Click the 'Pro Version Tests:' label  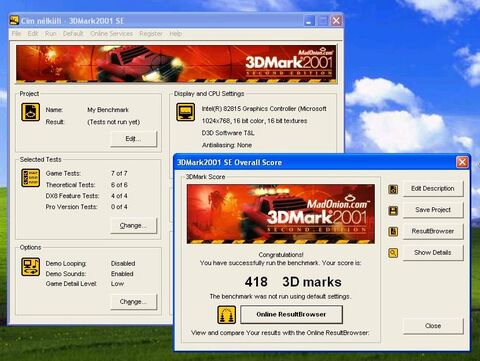[x=71, y=207]
